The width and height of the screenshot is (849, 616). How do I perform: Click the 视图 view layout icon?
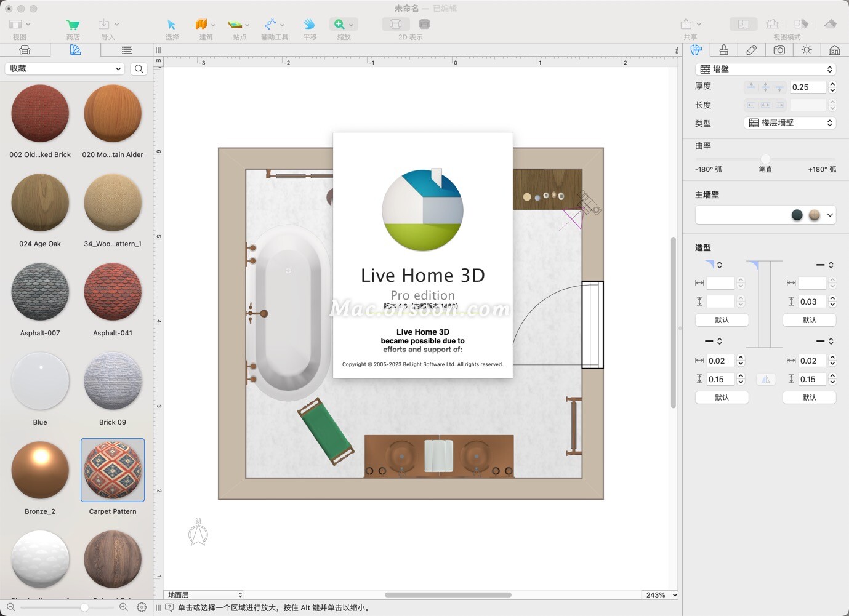tap(15, 25)
